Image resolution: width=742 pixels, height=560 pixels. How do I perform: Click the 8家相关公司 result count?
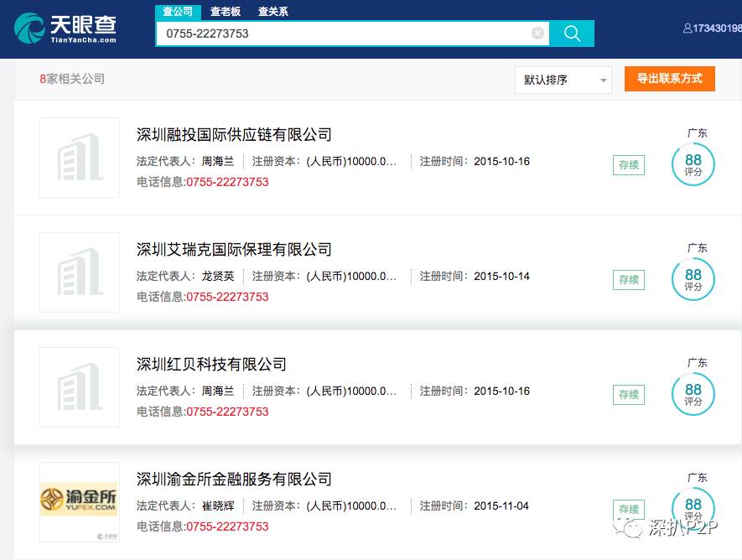72,79
